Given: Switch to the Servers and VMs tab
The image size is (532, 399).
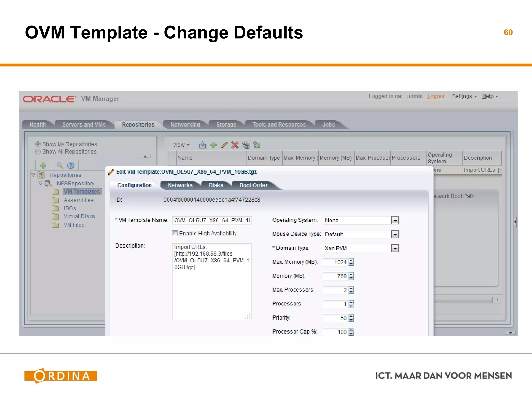Looking at the screenshot, I should (x=84, y=125).
